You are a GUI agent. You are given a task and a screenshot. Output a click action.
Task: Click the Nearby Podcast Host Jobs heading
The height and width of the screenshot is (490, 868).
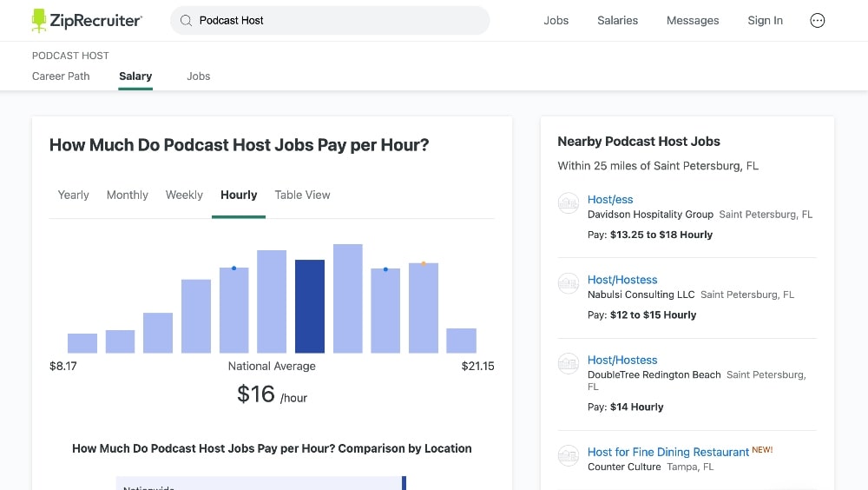(x=639, y=142)
